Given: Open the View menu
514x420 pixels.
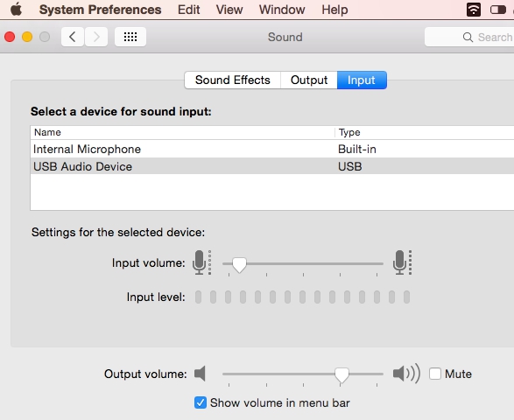Looking at the screenshot, I should (x=229, y=10).
